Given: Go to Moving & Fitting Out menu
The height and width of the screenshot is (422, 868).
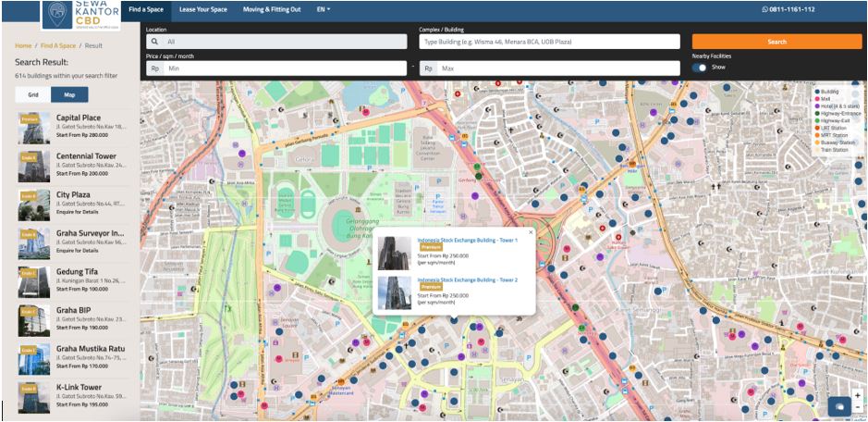Looking at the screenshot, I should coord(271,9).
